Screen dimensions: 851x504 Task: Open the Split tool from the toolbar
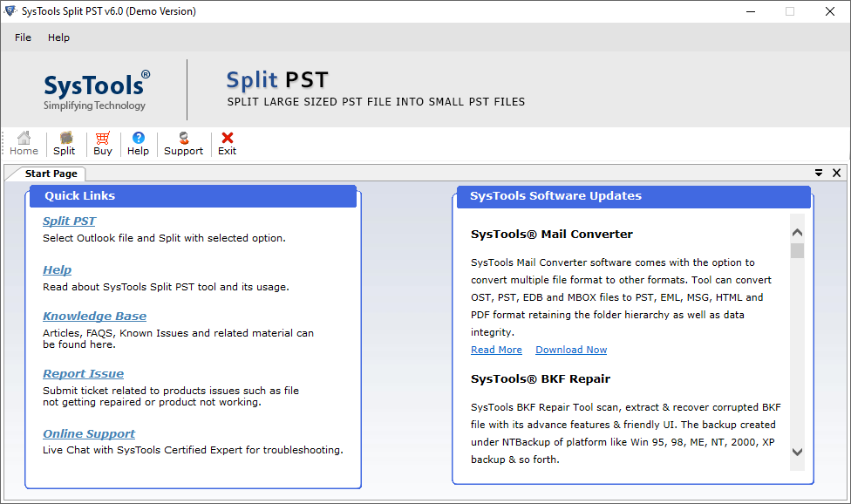64,142
